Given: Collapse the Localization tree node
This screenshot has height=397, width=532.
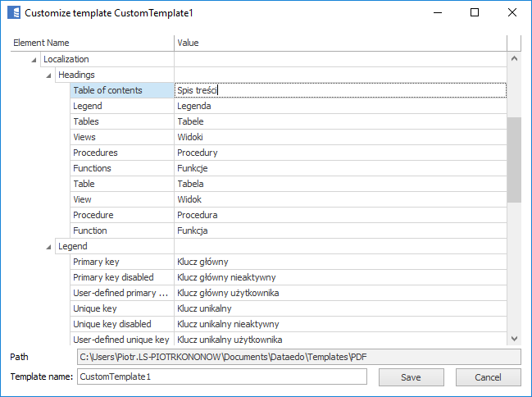Looking at the screenshot, I should pyautogui.click(x=34, y=60).
